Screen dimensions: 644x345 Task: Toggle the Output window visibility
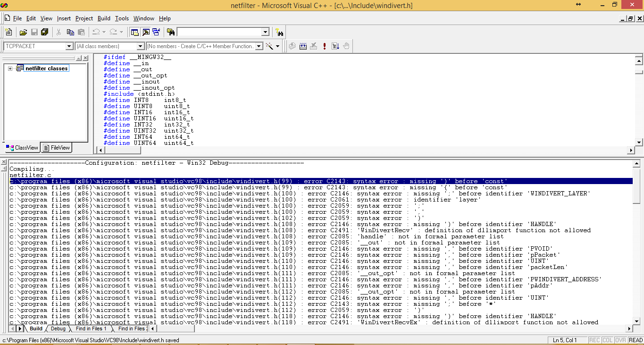pos(146,32)
